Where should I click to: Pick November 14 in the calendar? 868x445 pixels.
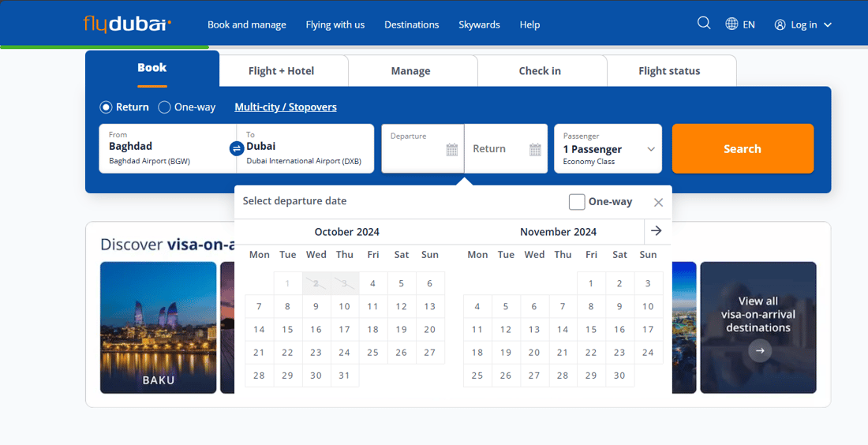click(563, 329)
